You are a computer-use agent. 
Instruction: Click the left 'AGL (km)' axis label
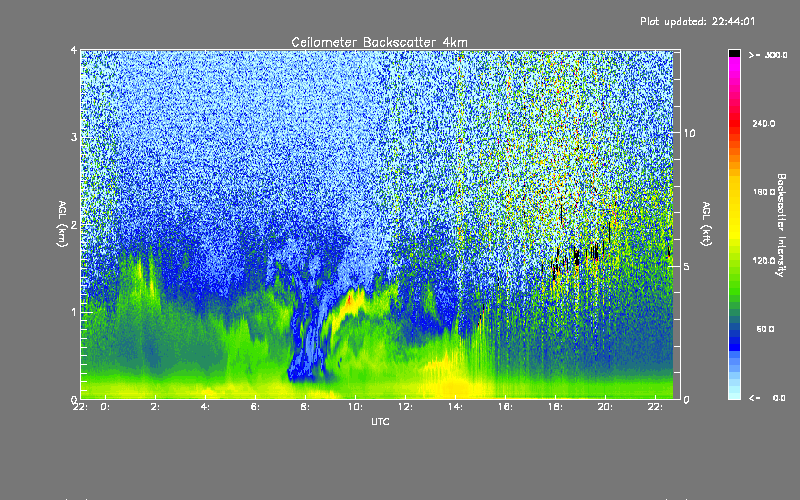tap(62, 224)
